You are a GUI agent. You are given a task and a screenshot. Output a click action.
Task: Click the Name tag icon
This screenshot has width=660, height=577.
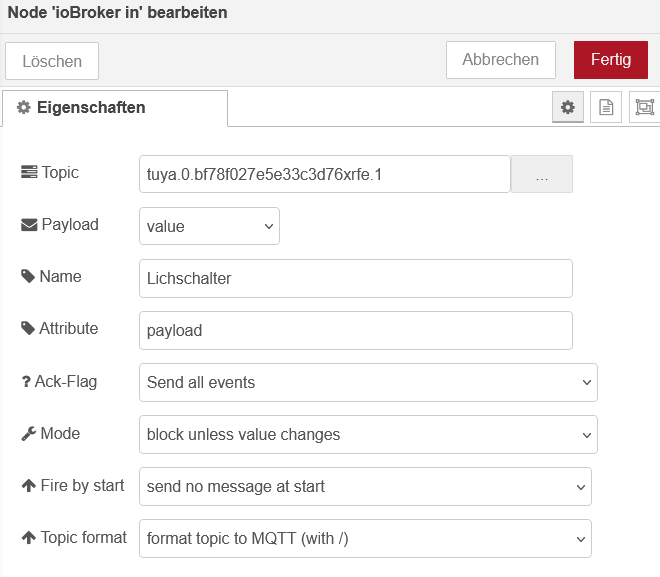click(x=28, y=277)
